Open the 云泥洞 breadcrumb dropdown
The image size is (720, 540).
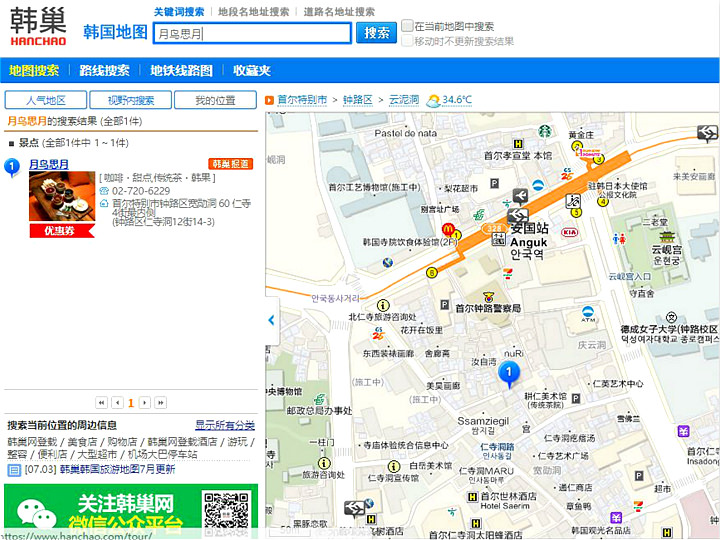[x=404, y=100]
